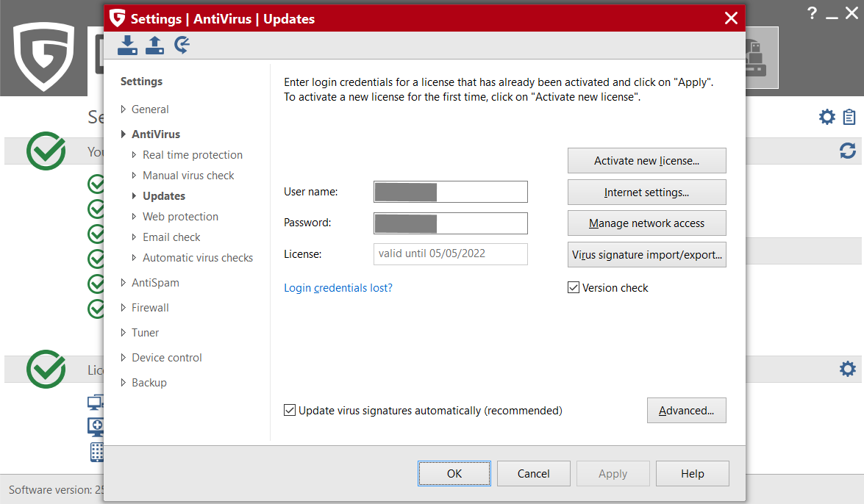This screenshot has width=864, height=504.
Task: Click monitor icon in main window license area
Action: [96, 403]
